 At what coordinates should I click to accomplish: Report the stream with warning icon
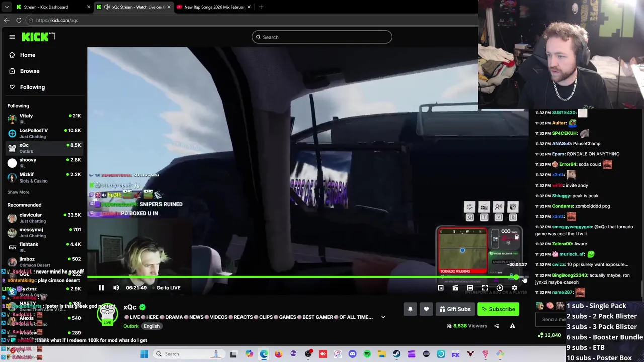pyautogui.click(x=512, y=326)
